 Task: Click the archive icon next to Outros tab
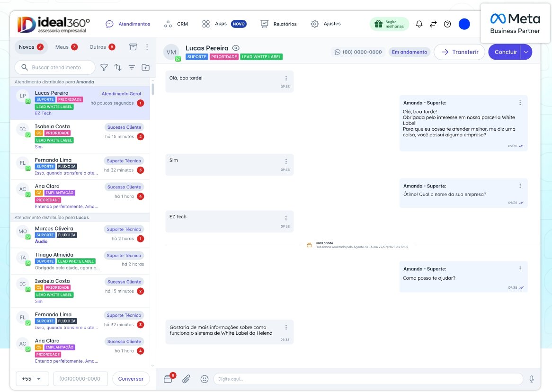[x=133, y=47]
